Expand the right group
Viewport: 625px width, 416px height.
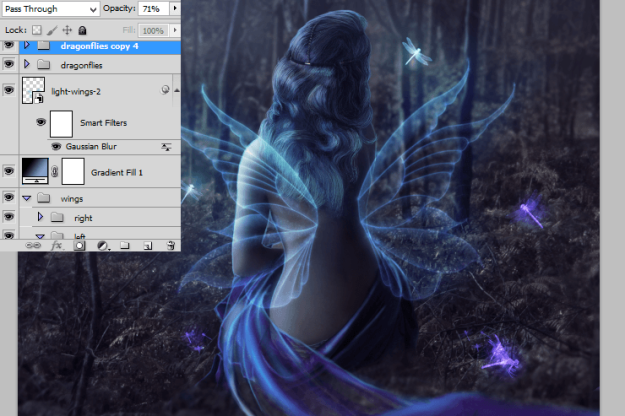click(40, 217)
